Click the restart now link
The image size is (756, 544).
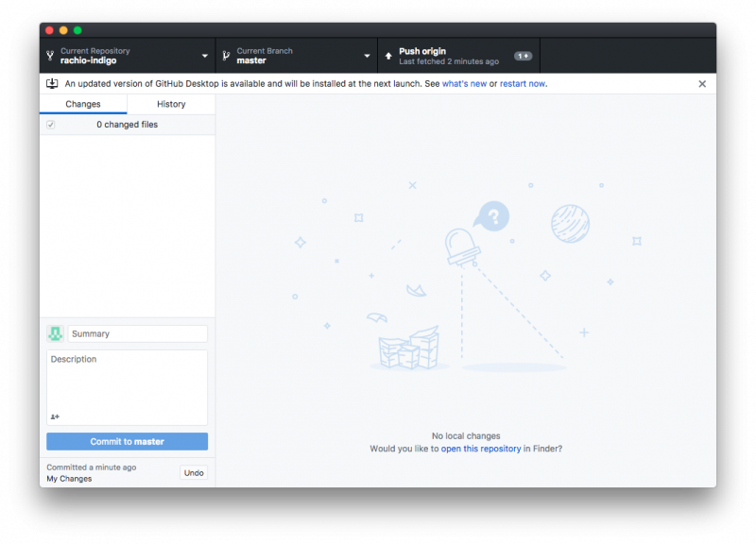coord(523,84)
